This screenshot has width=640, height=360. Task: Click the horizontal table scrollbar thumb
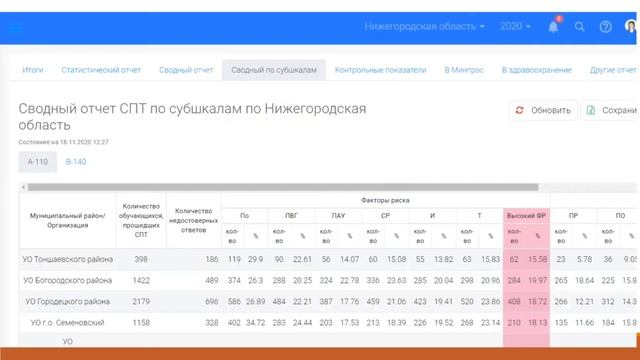coord(283,187)
